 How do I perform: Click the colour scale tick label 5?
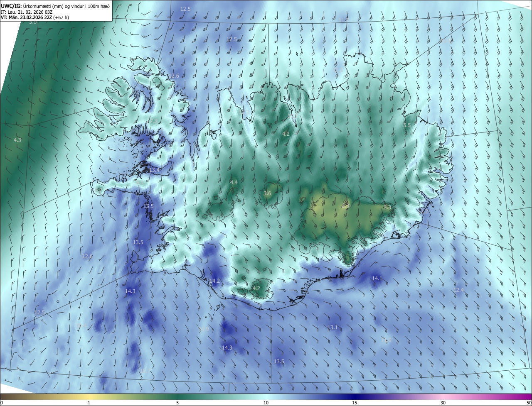177,403
